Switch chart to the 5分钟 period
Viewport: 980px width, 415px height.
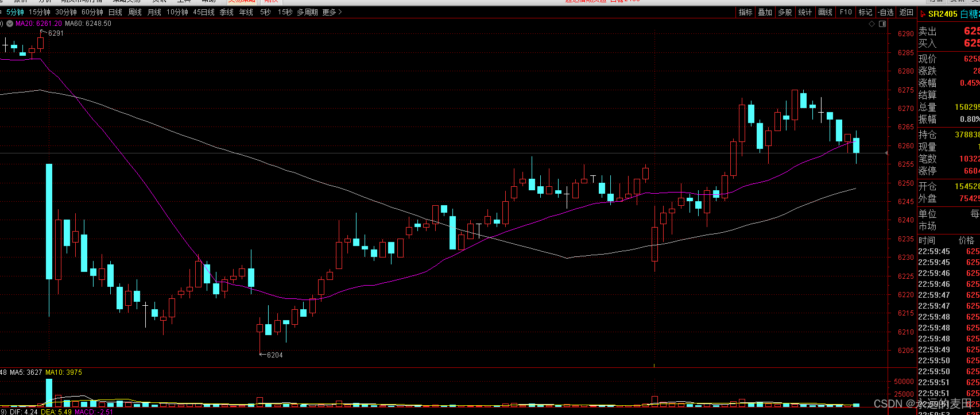click(x=16, y=12)
